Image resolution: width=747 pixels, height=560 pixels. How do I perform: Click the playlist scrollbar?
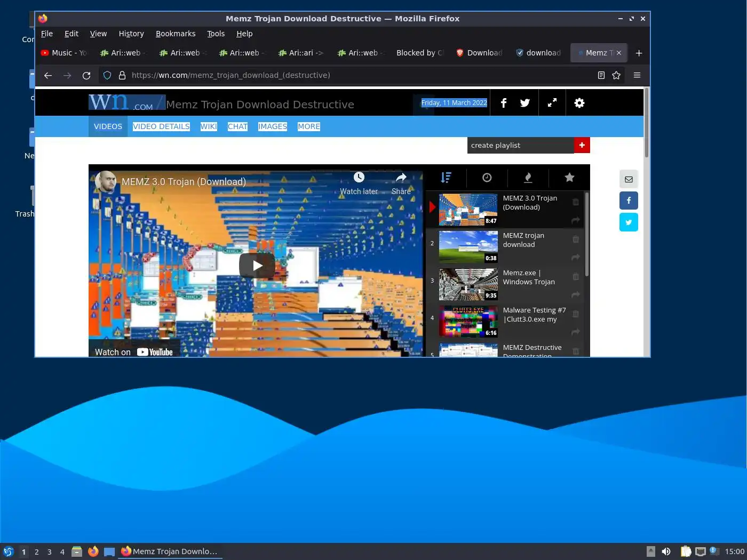587,235
